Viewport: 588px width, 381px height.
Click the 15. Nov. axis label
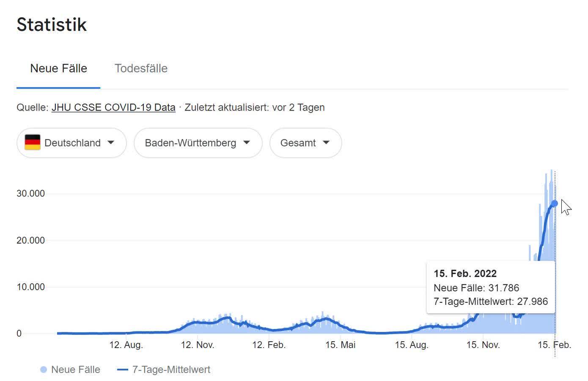(483, 345)
